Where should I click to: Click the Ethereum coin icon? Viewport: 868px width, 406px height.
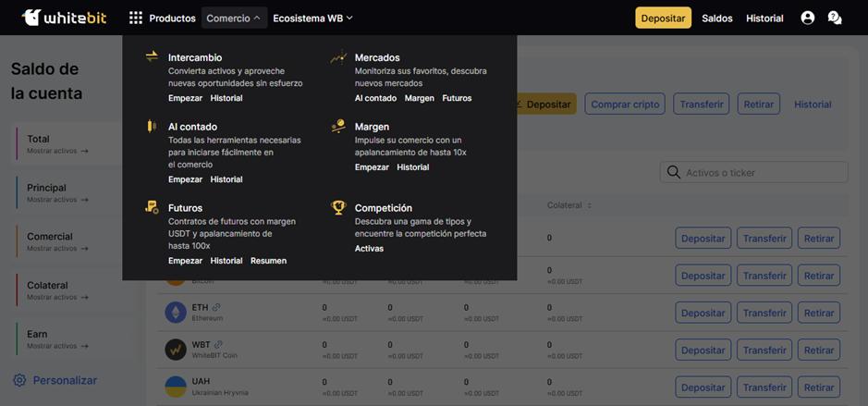pyautogui.click(x=176, y=313)
